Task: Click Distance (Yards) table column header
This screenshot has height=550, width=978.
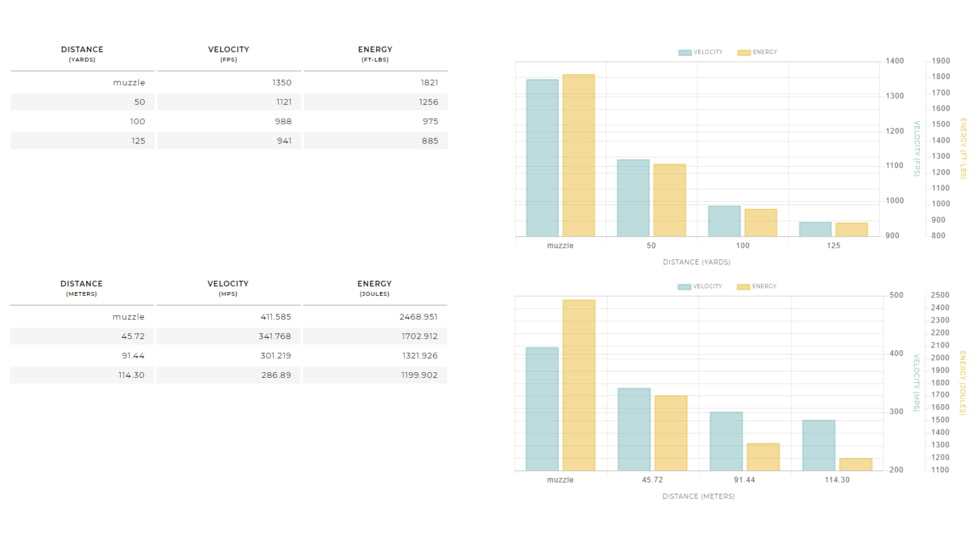Action: [x=82, y=54]
